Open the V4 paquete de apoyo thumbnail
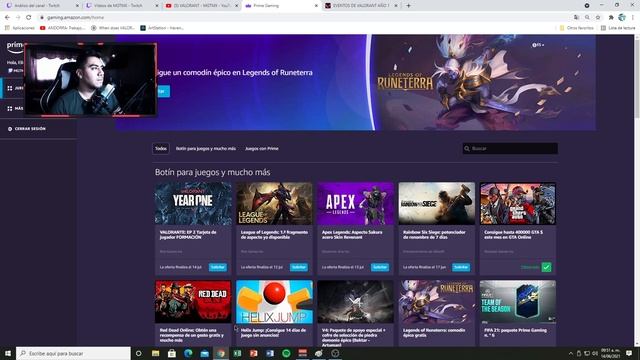Image resolution: width=640 pixels, height=360 pixels. 356,302
